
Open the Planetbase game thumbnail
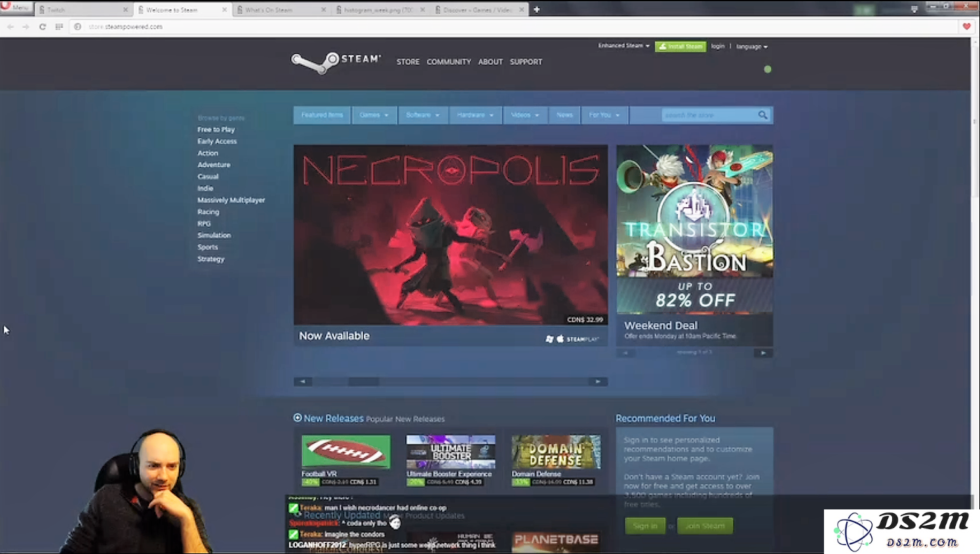pos(556,542)
